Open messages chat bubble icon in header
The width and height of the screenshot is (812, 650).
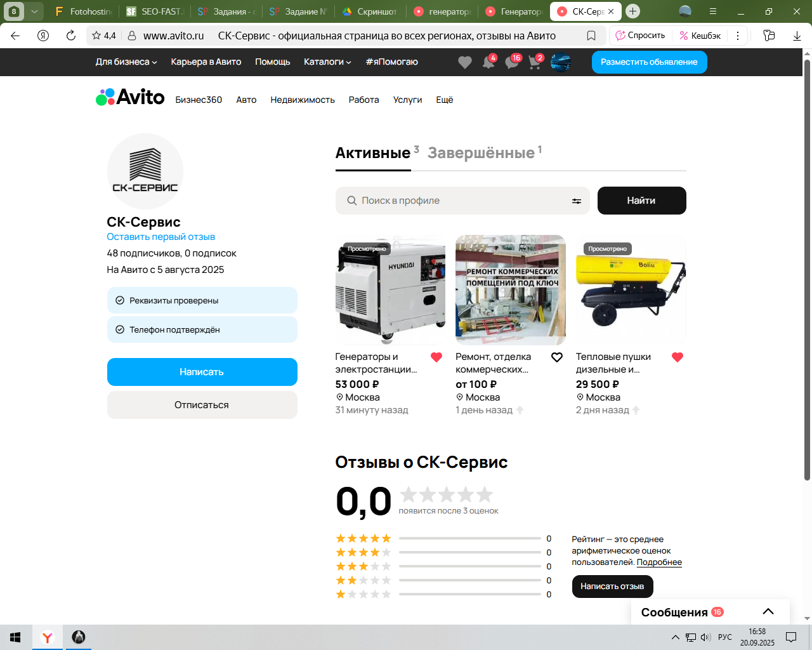click(x=512, y=62)
